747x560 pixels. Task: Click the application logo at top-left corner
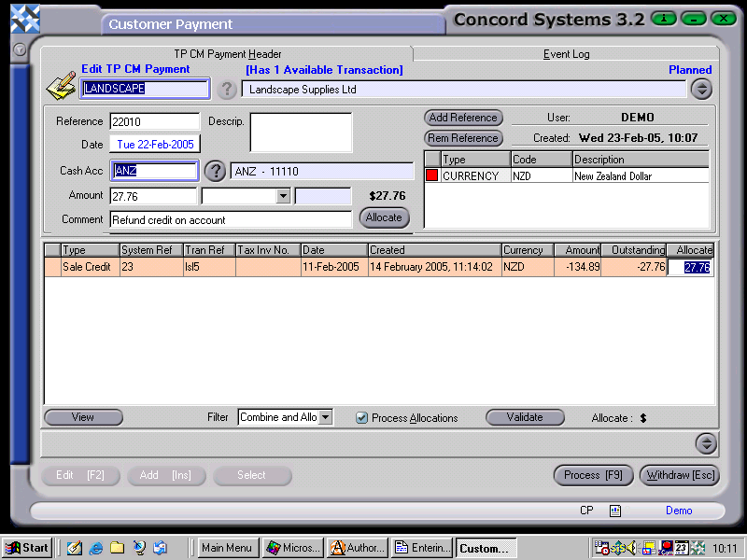pos(25,18)
